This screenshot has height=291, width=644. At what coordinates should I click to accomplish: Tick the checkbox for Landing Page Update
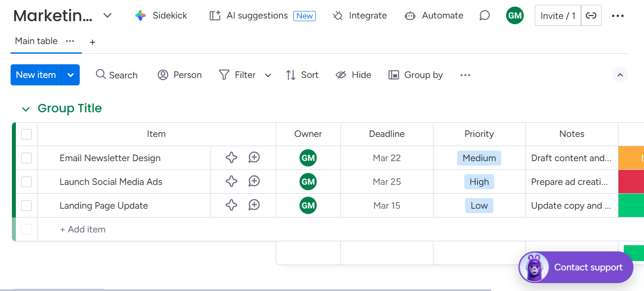point(26,205)
